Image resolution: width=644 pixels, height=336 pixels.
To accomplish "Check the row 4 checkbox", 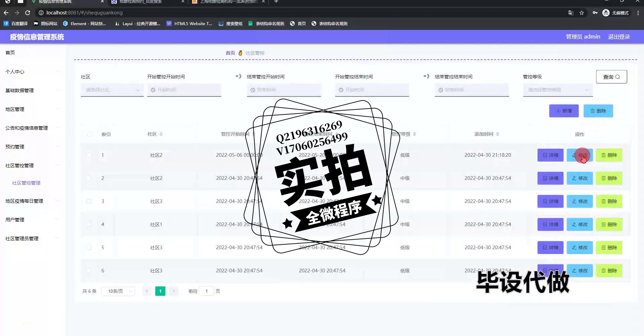I will click(89, 224).
